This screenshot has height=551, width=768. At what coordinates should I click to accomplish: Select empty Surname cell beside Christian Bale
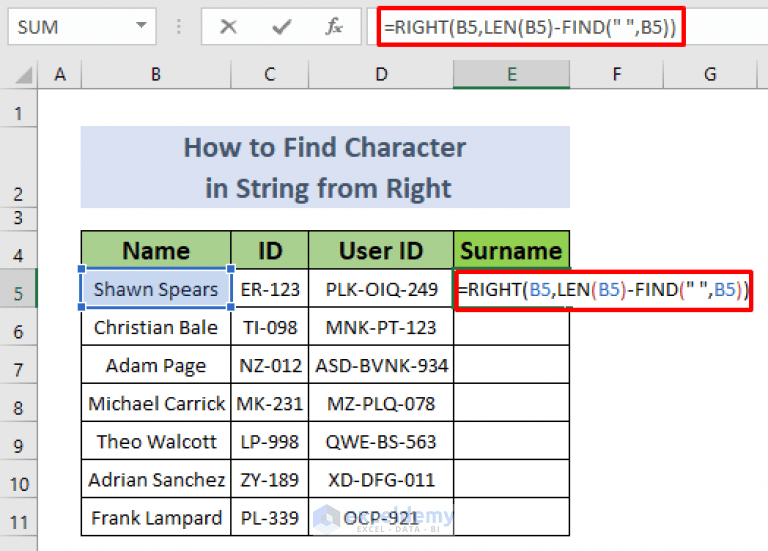pos(511,326)
